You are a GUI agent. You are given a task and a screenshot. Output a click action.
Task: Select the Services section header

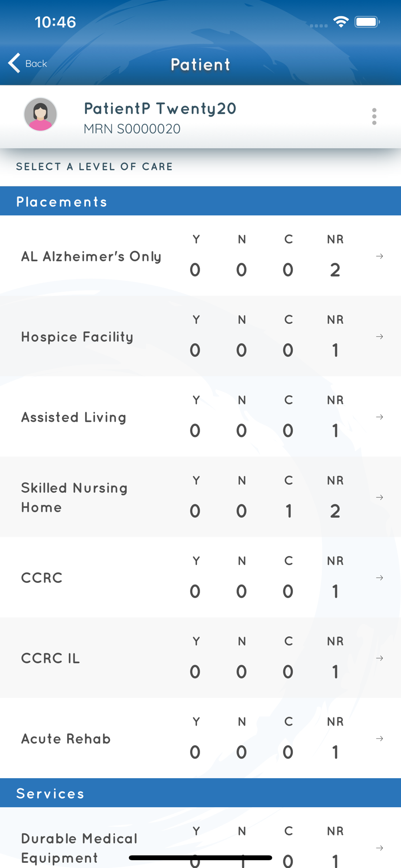click(x=200, y=793)
